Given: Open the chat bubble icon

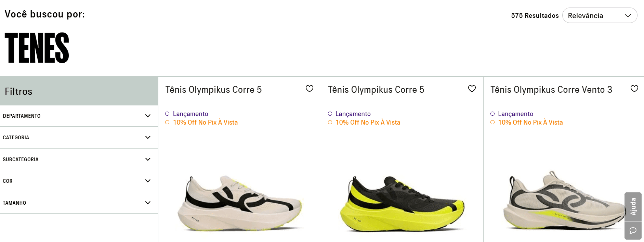Looking at the screenshot, I should coord(633,230).
